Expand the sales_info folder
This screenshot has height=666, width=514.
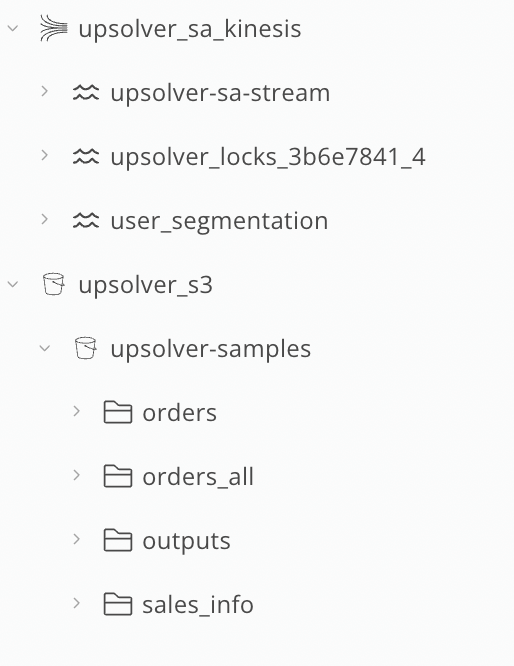coord(76,603)
